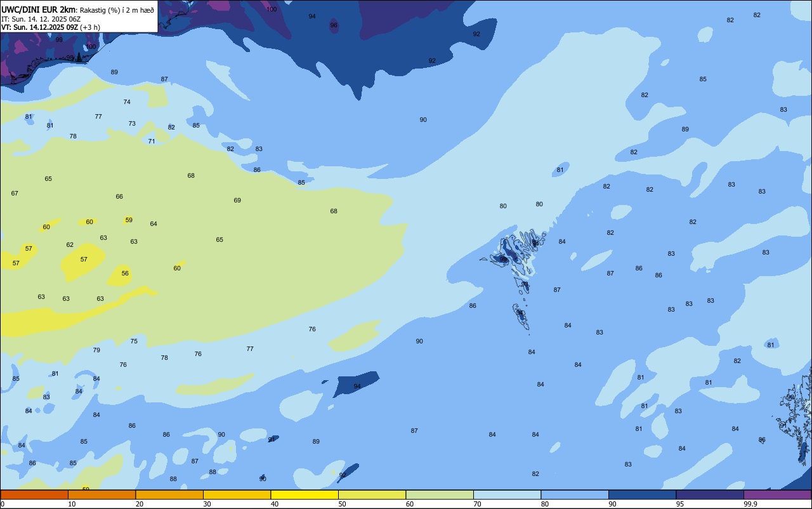Choose the pale green 60–70 legend segment

[440, 494]
